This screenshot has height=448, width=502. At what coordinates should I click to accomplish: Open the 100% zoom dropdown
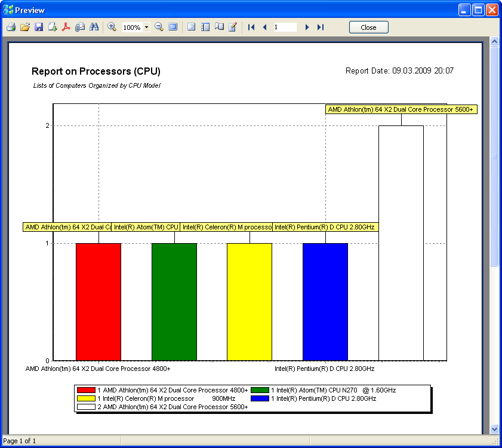[x=146, y=27]
